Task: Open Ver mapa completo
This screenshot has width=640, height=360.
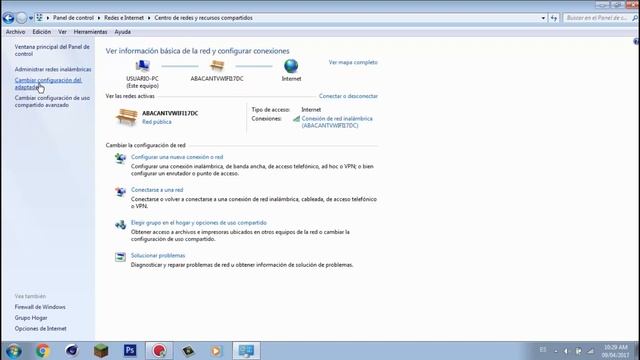Action: coord(353,62)
